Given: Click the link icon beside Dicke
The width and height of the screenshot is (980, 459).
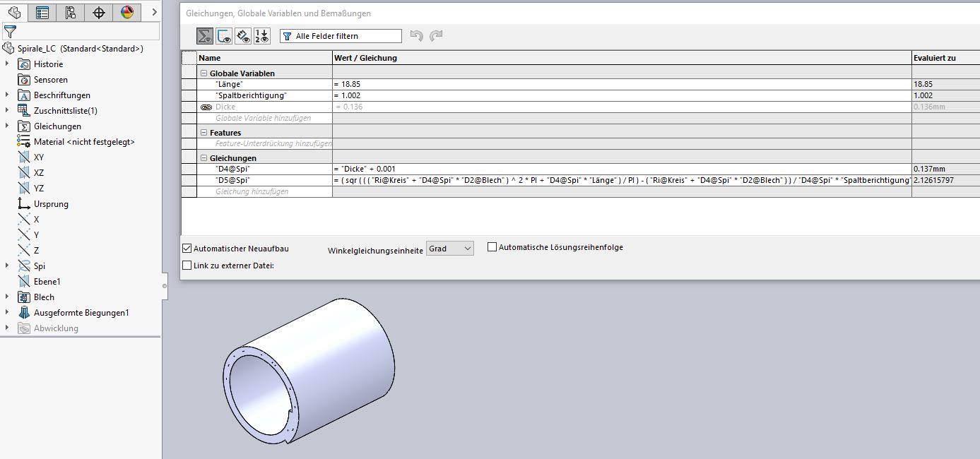Looking at the screenshot, I should click(x=206, y=107).
